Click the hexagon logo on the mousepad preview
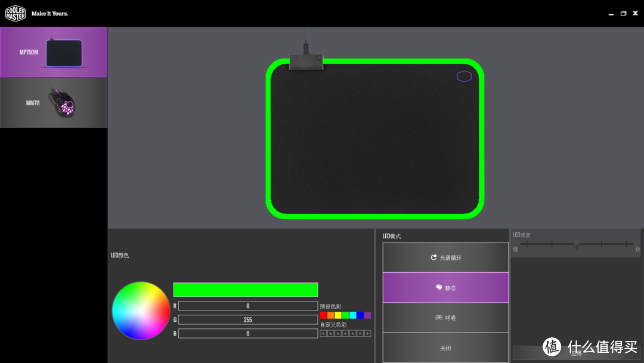 coord(464,76)
